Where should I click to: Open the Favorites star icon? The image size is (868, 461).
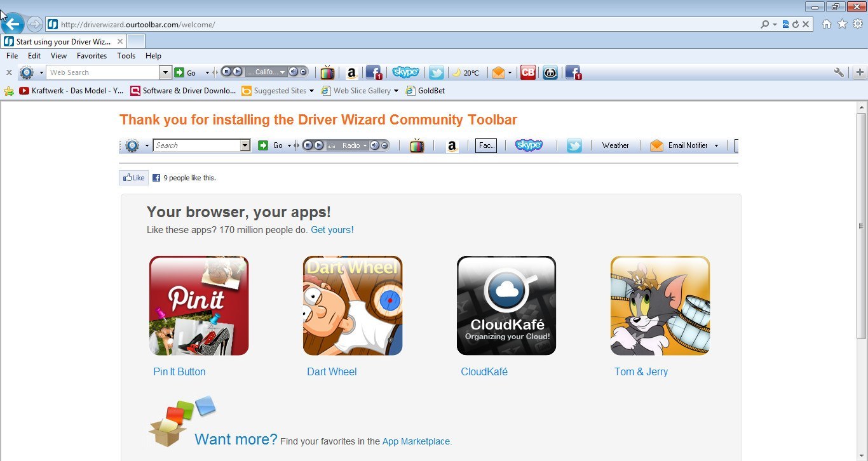[x=842, y=24]
